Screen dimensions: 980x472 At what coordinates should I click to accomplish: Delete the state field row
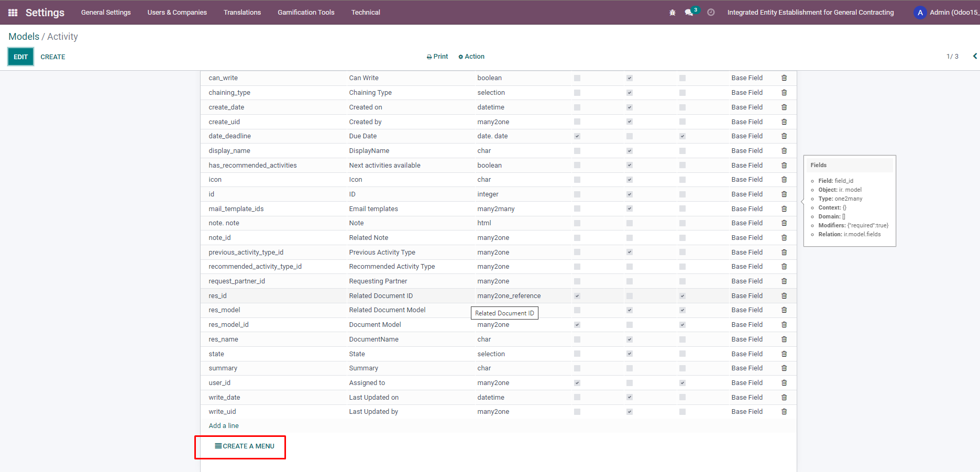(784, 354)
